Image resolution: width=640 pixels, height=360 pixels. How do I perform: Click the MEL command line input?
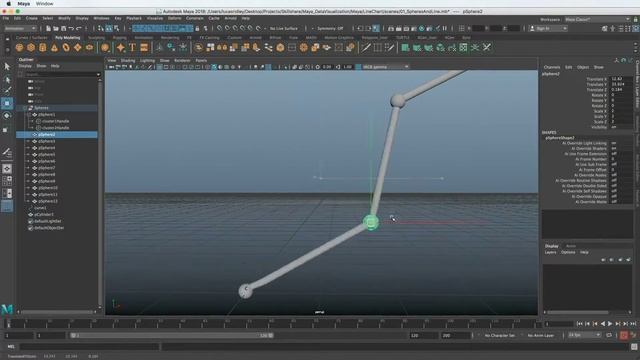click(89, 347)
